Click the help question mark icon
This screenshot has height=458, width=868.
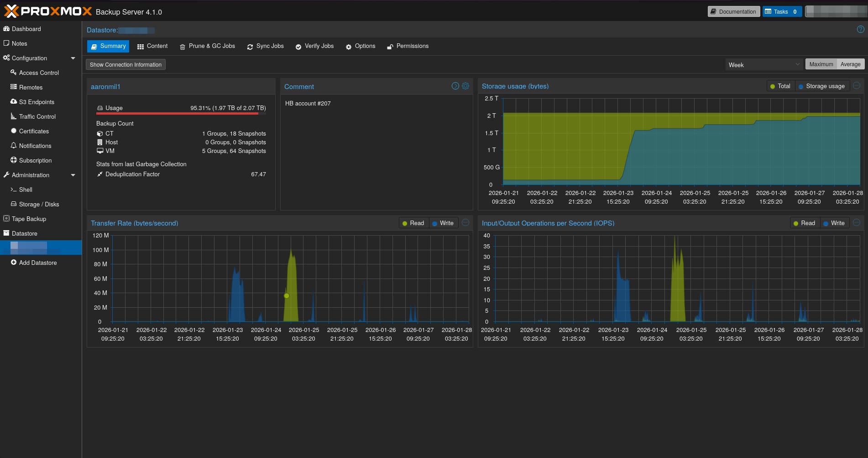tap(860, 30)
